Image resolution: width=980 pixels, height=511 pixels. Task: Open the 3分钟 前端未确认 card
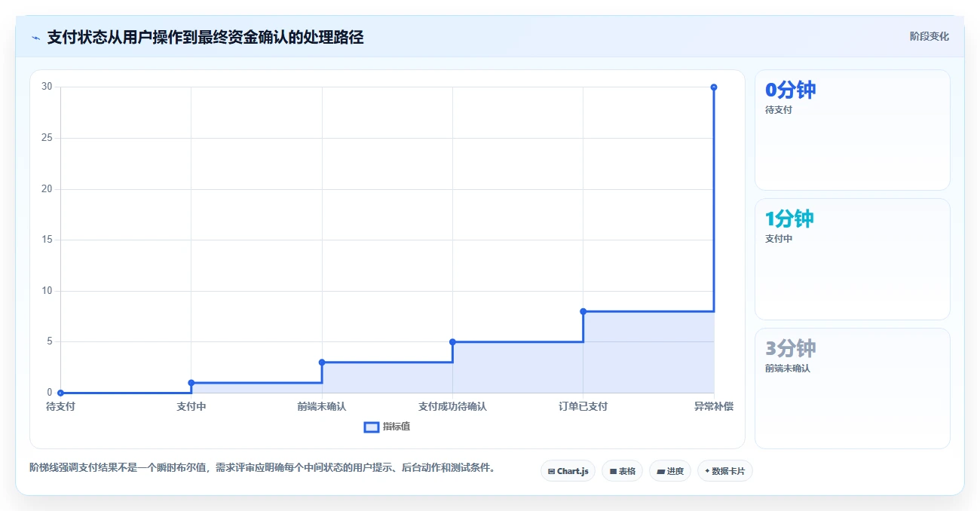click(853, 388)
